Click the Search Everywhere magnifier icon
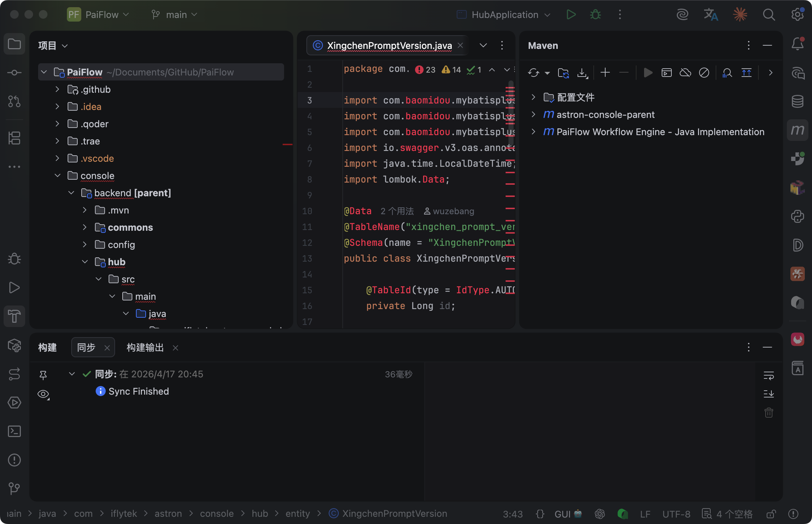 (x=769, y=15)
